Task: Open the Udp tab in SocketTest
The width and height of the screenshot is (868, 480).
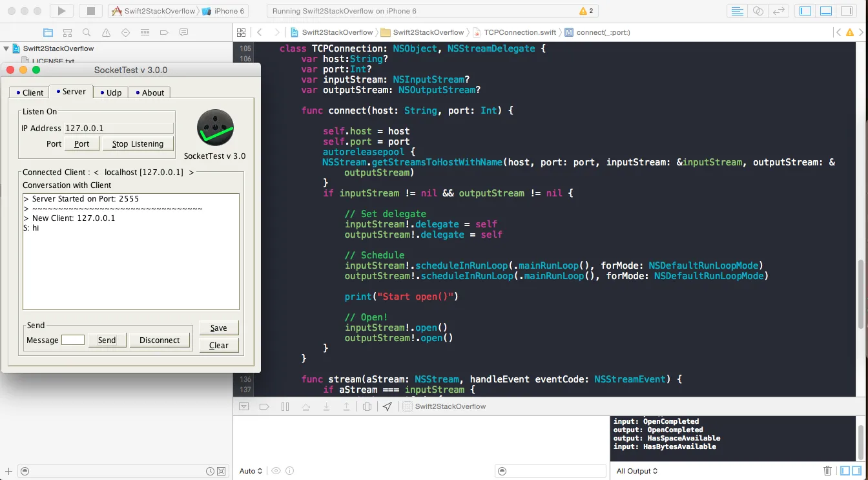Action: 110,92
